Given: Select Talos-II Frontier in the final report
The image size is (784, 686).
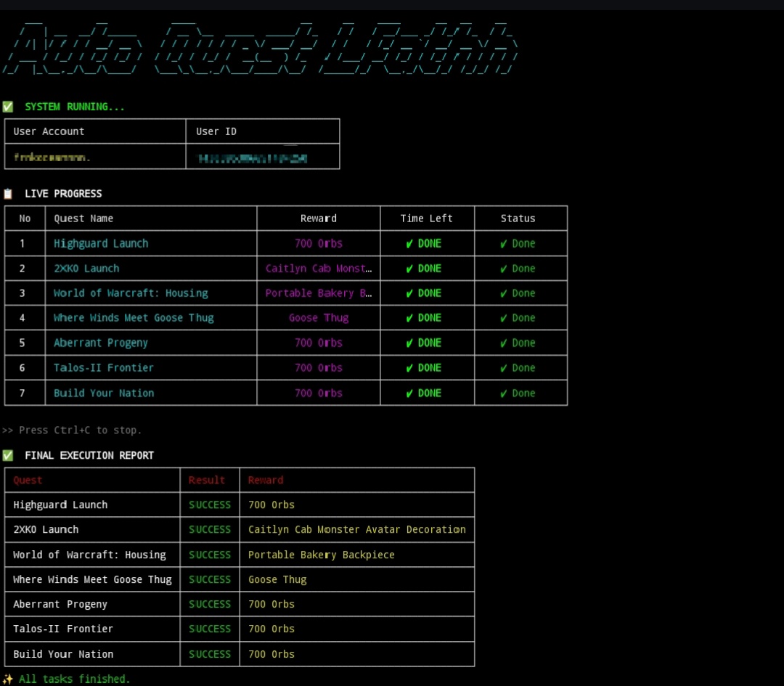Looking at the screenshot, I should point(63,629).
